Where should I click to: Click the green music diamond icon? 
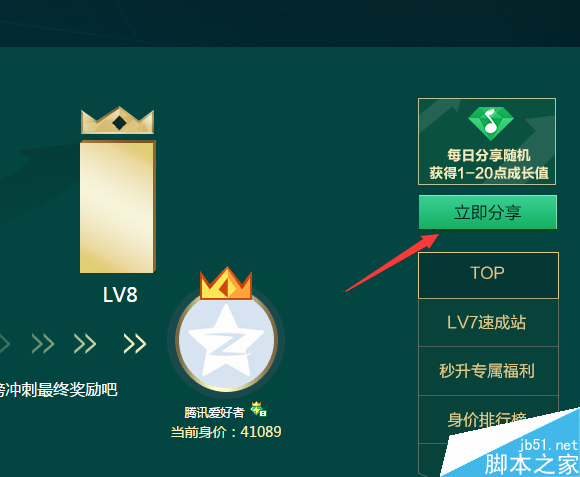491,124
